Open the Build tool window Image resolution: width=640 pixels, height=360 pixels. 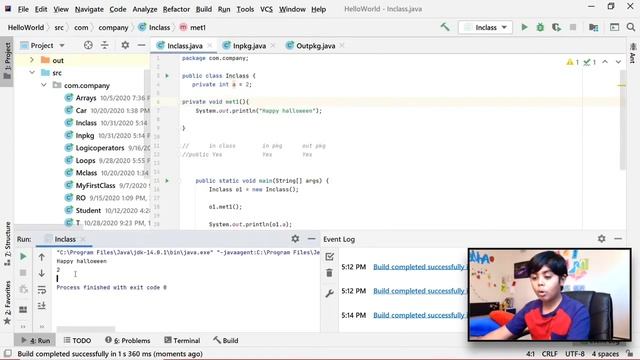(226, 340)
